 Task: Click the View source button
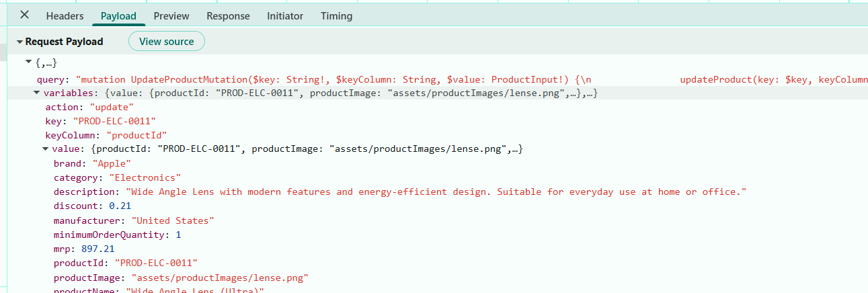(x=166, y=42)
